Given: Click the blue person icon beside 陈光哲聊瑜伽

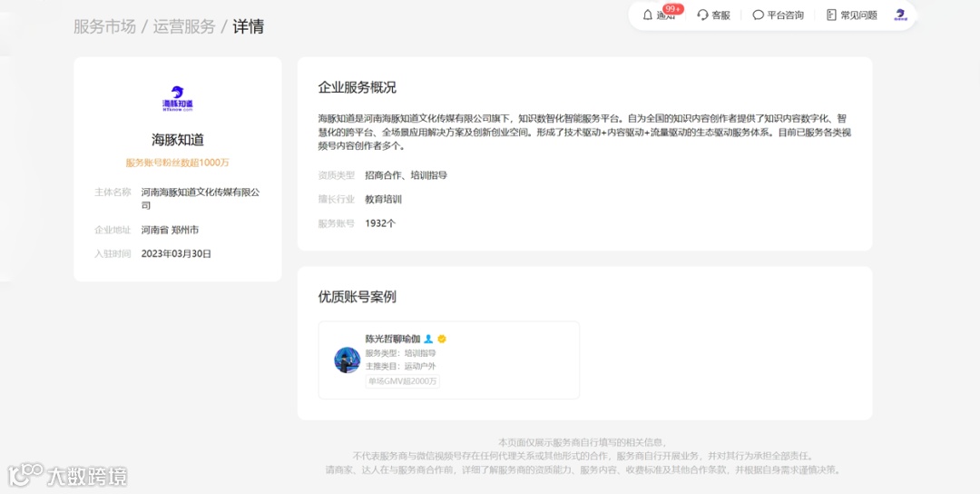Looking at the screenshot, I should point(428,339).
